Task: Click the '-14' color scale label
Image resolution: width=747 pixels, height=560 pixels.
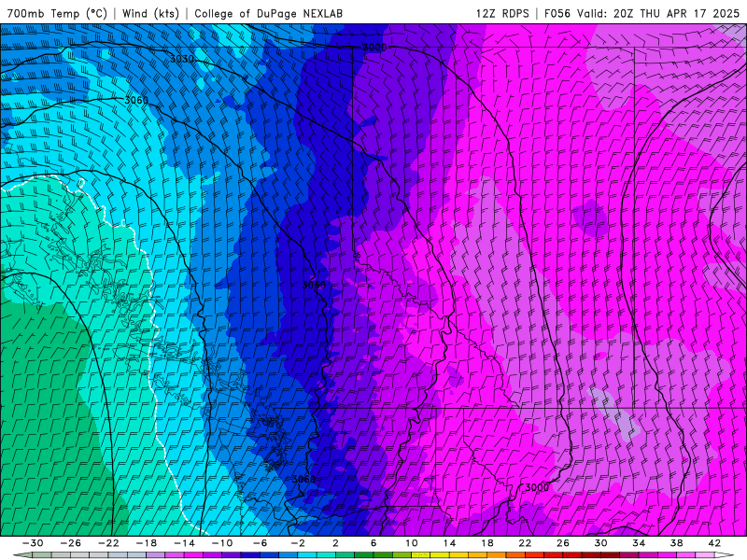Action: click(x=184, y=543)
